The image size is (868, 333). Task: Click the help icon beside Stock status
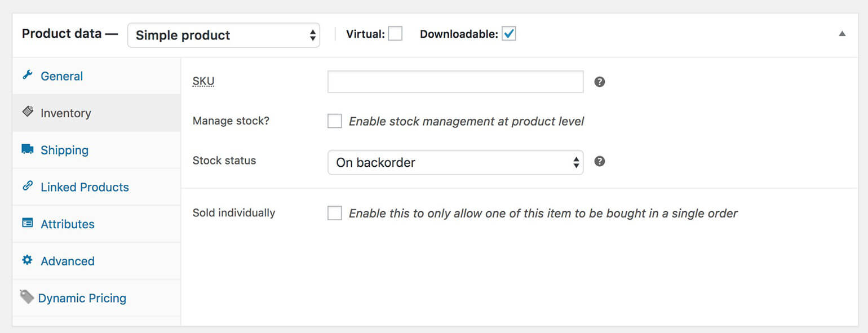point(600,161)
